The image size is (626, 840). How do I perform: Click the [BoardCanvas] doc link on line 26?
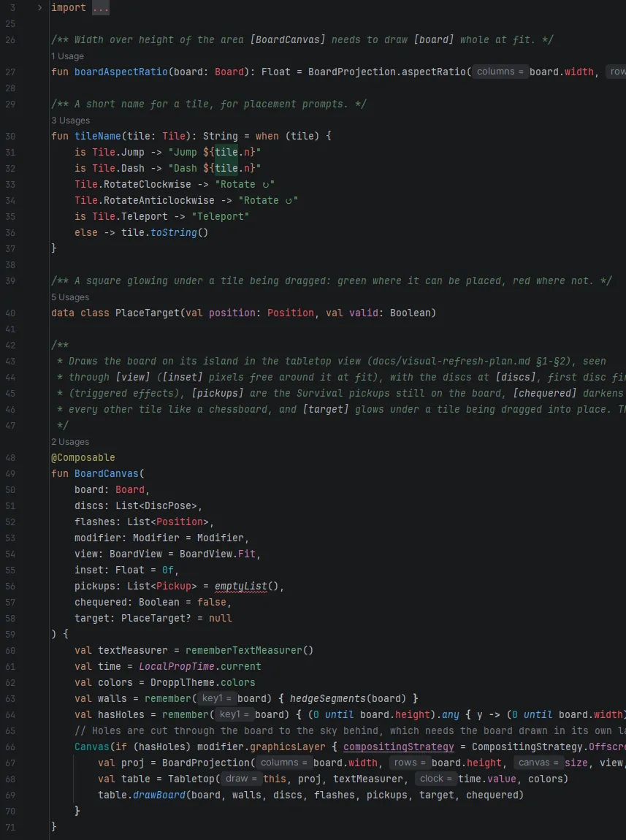(x=288, y=39)
